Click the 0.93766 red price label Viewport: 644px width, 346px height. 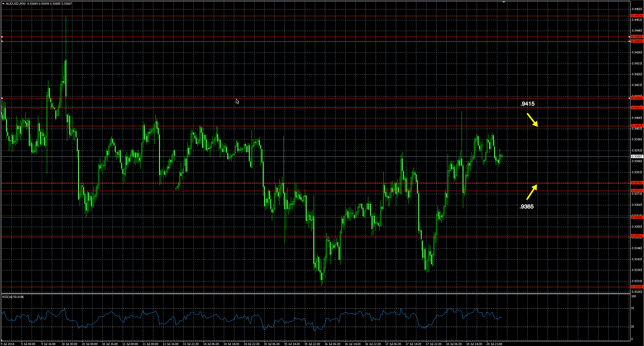coord(637,183)
